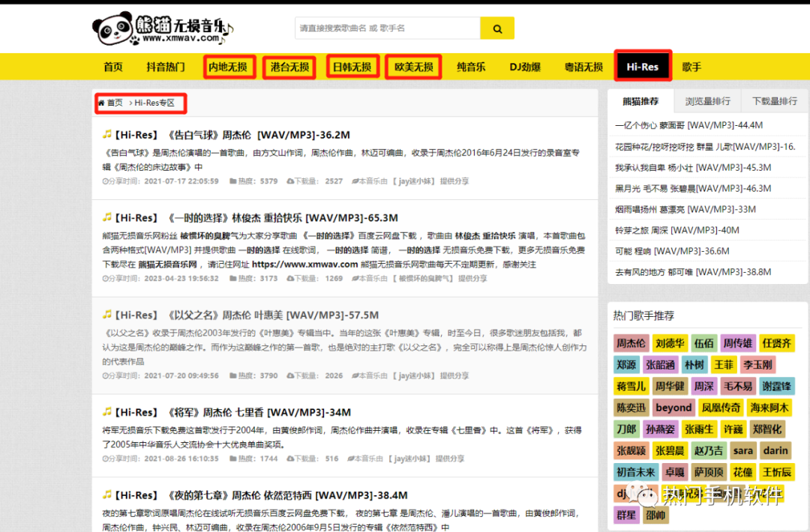Click the beyond singer tag

(x=673, y=408)
